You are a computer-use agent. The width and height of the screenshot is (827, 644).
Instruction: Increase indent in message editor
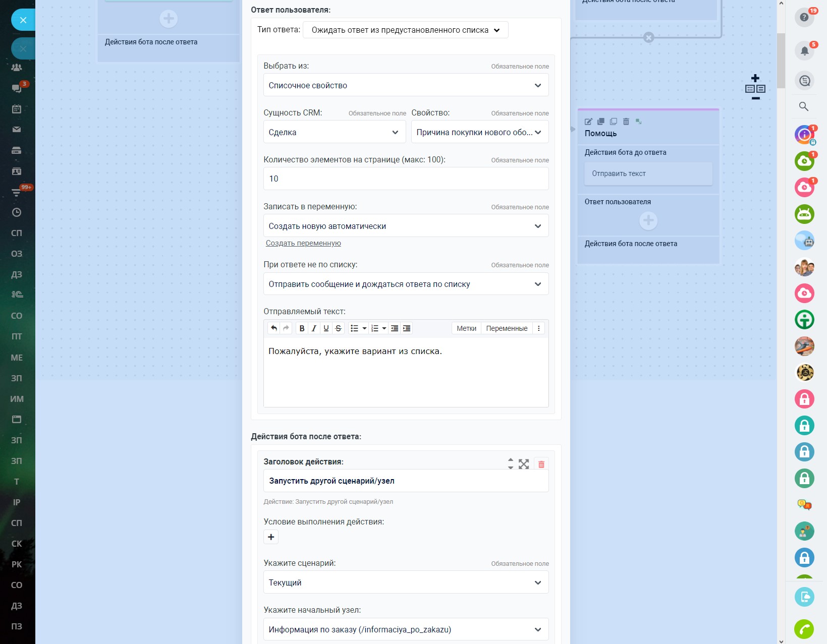(x=407, y=328)
